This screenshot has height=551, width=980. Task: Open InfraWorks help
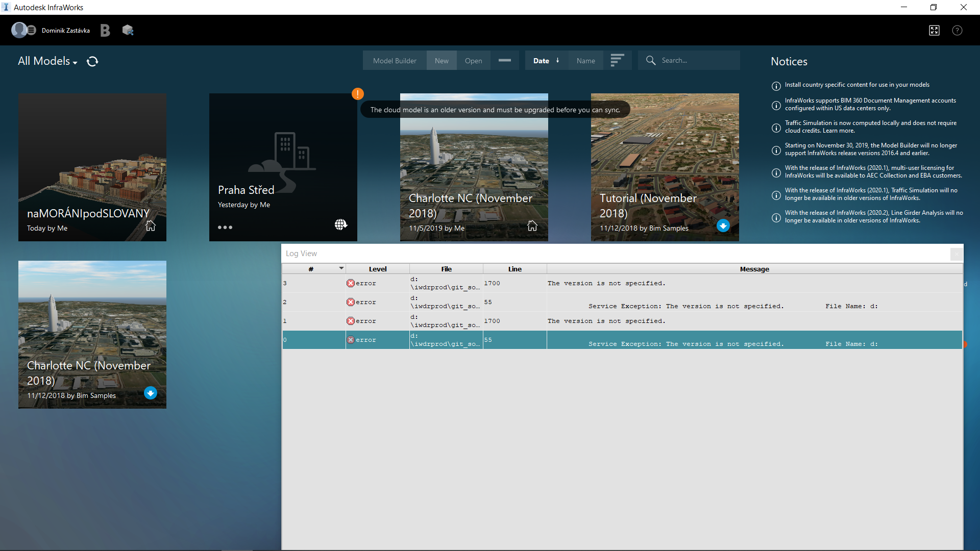(x=958, y=31)
